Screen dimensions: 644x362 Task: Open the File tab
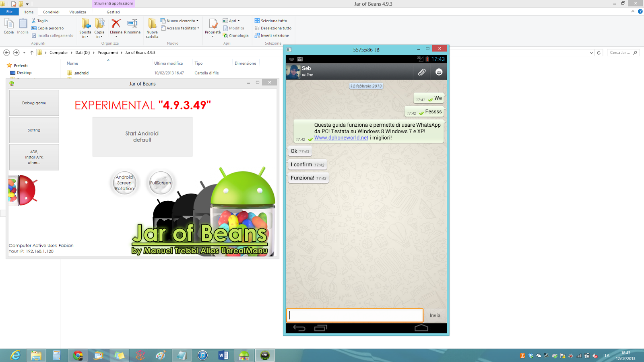[x=9, y=12]
